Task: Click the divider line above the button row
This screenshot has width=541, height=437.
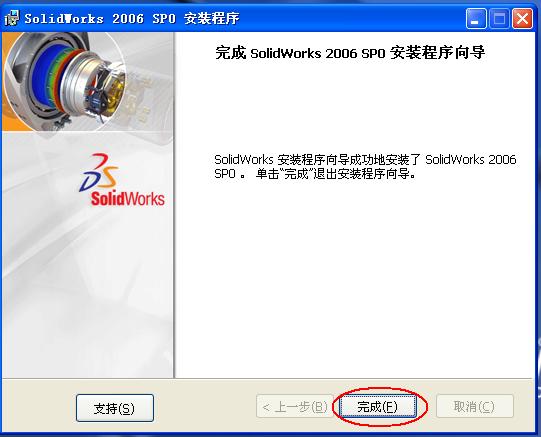Action: coord(268,379)
